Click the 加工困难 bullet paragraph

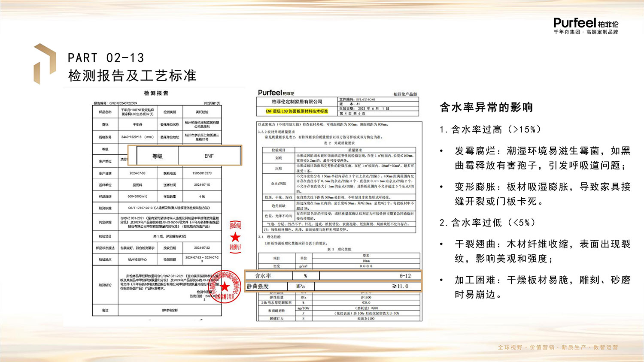(x=543, y=287)
